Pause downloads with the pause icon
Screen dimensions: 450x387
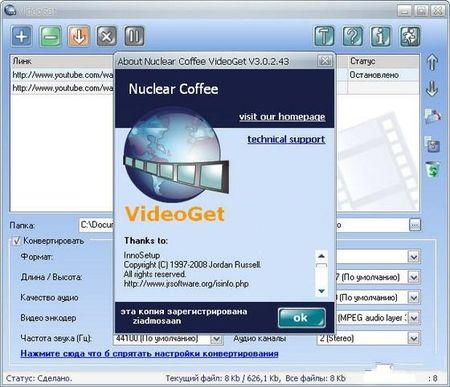pos(134,36)
